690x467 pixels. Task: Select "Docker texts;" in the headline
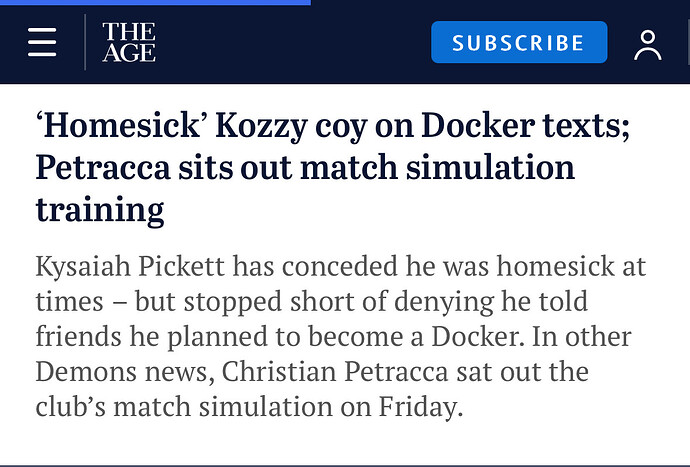tap(526, 125)
